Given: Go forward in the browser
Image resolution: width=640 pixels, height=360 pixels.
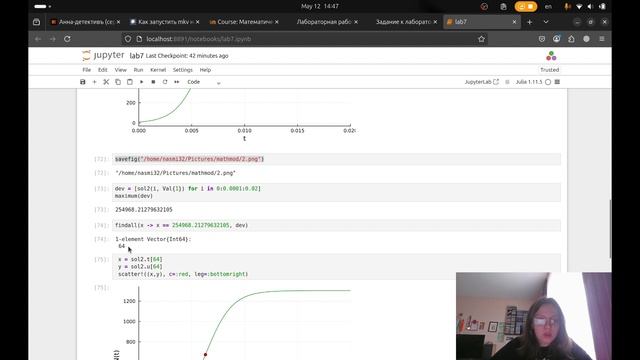Looking at the screenshot, I should pyautogui.click(x=53, y=39).
